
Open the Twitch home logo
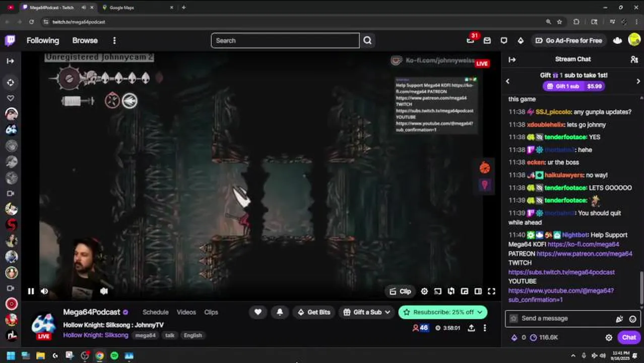(10, 40)
